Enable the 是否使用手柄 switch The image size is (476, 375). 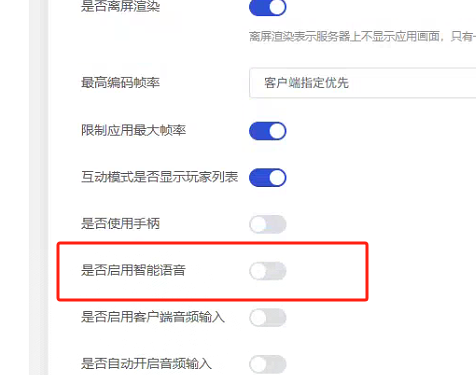tap(268, 224)
